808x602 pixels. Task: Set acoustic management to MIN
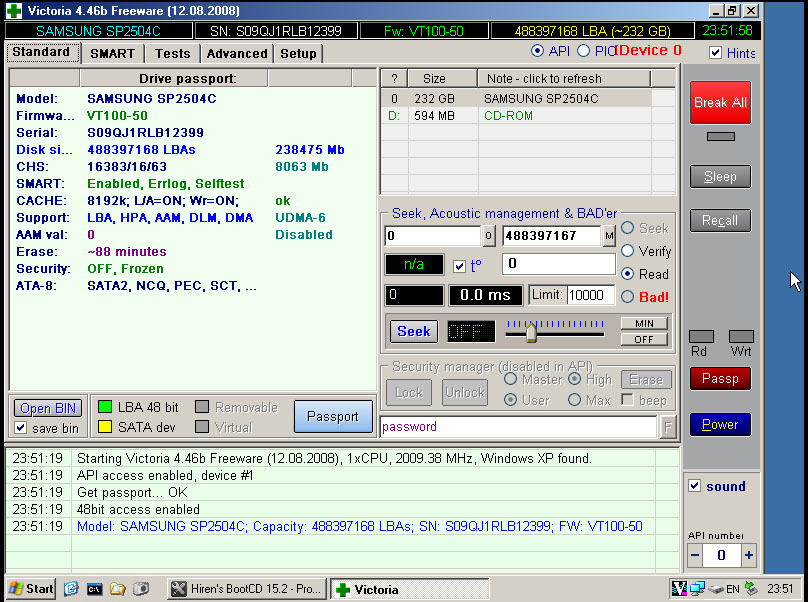(644, 323)
